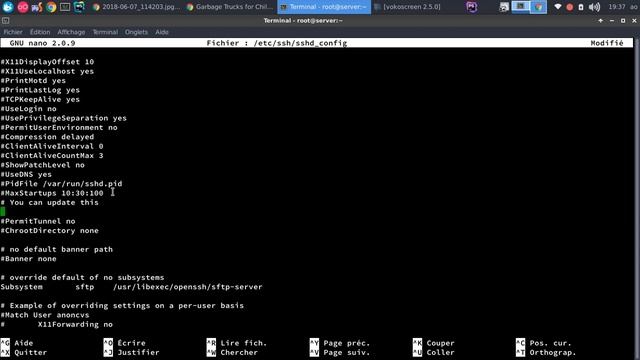Switch to the 2018-06-07_114203.jpg Chrome window
The image size is (640, 360).
[136, 7]
